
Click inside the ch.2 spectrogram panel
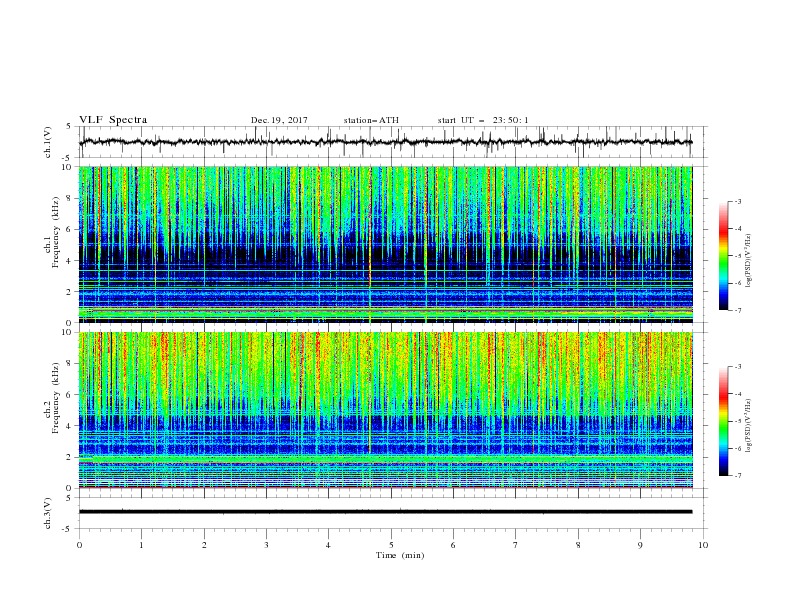[x=385, y=410]
